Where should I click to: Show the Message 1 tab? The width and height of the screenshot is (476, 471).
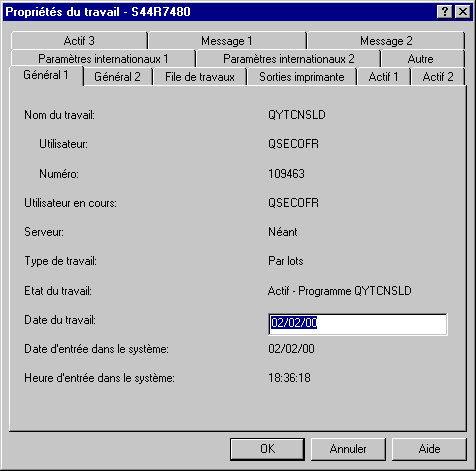click(227, 41)
